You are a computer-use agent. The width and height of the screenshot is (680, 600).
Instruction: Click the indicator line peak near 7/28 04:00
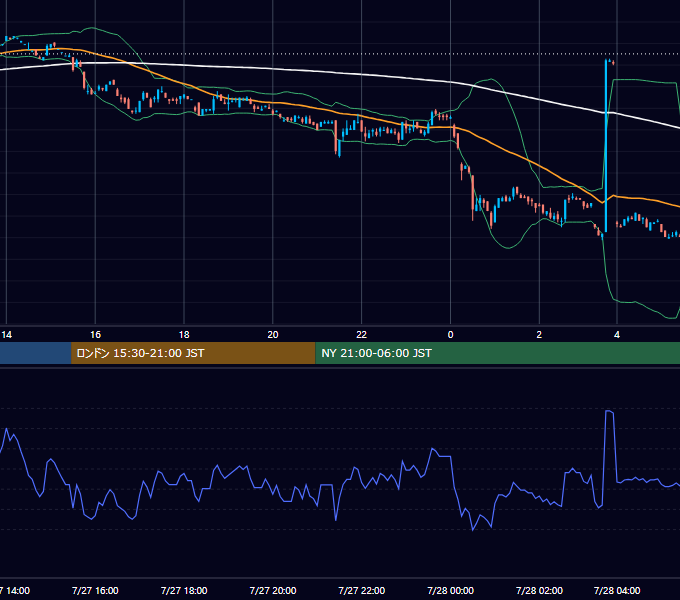pyautogui.click(x=609, y=411)
